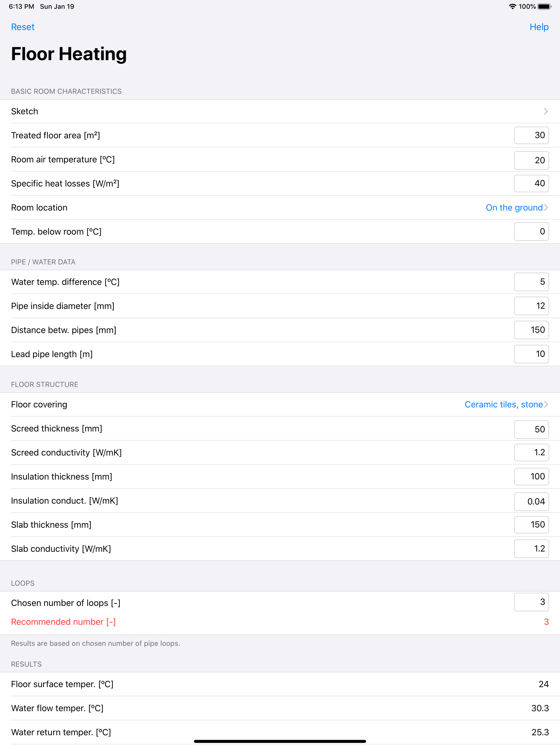This screenshot has height=747, width=560.
Task: Edit Distance betw. pipes value
Action: coord(531,330)
